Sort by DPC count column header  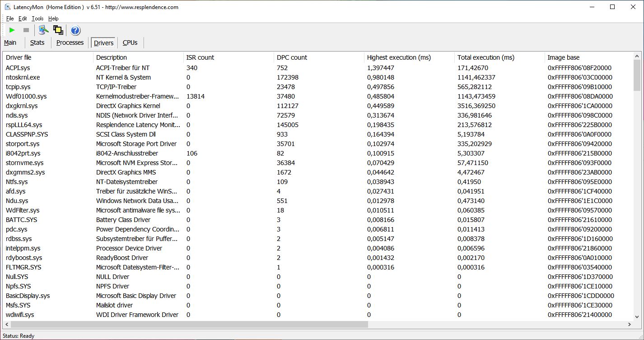[319, 57]
